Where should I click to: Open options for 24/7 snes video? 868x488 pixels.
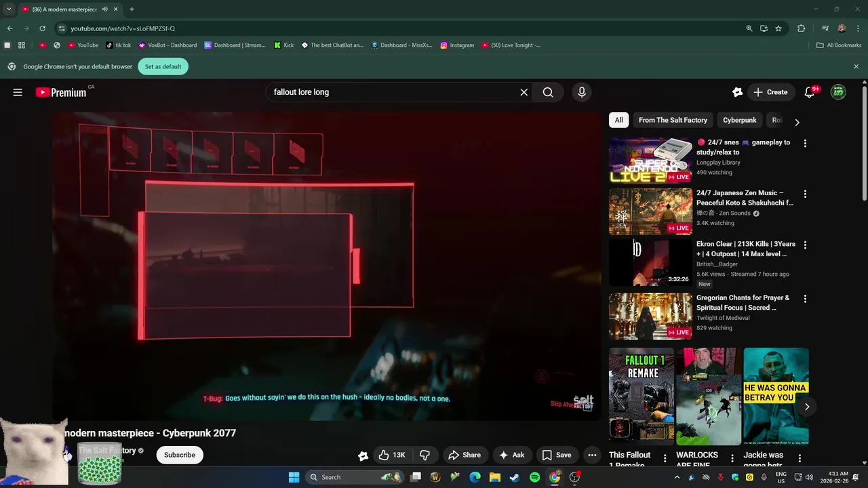click(805, 143)
